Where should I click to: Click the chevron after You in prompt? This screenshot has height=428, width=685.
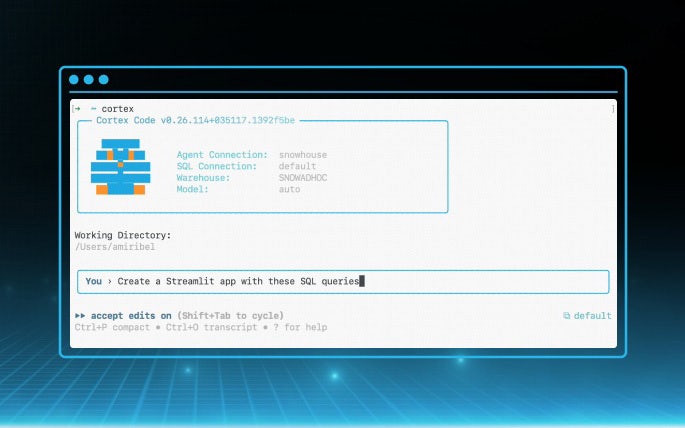point(110,282)
